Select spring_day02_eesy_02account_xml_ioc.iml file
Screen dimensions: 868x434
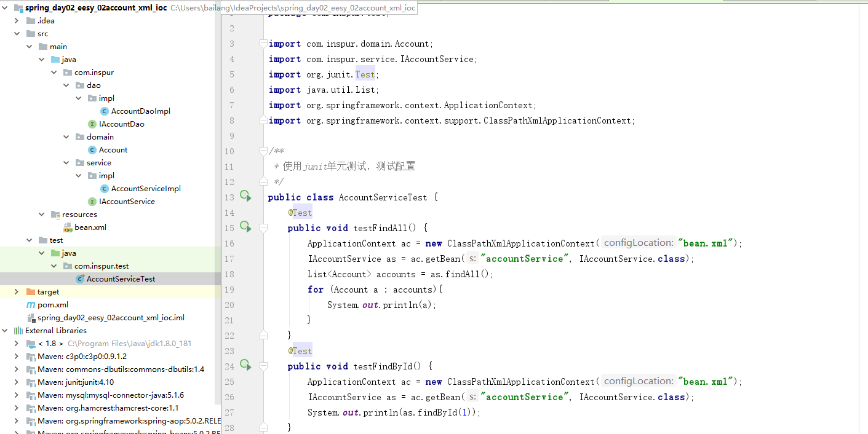coord(110,318)
